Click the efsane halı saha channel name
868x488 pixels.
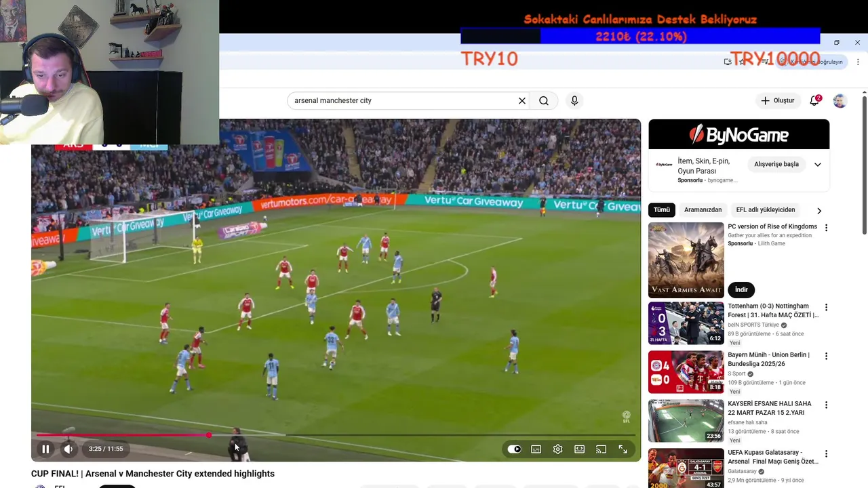click(749, 422)
